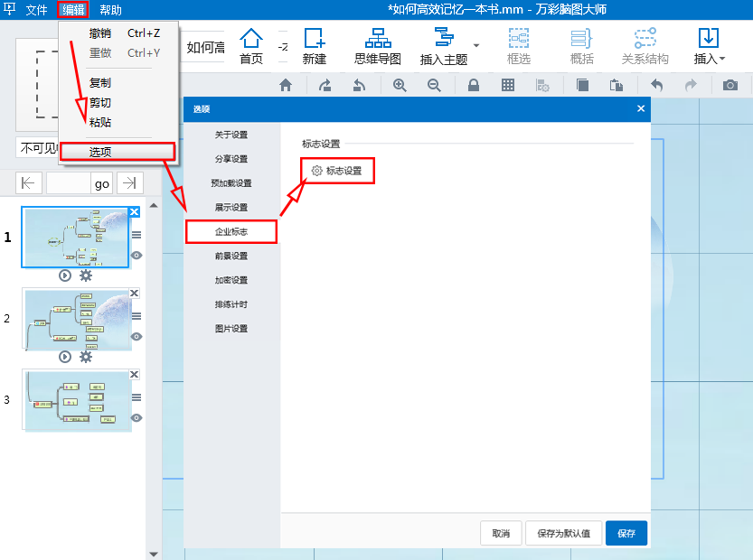Click the lock icon in the toolbar
The height and width of the screenshot is (560, 753).
pos(472,85)
